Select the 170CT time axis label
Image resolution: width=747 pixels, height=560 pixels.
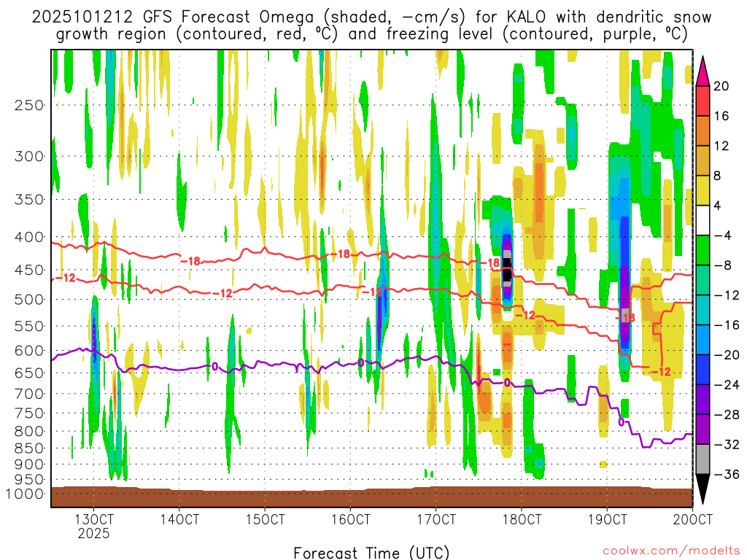(x=436, y=518)
